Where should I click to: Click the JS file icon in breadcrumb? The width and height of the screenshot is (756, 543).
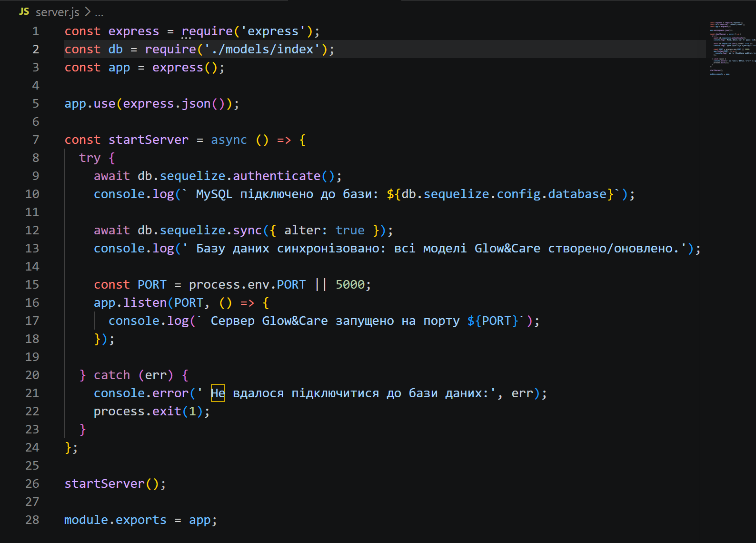point(24,11)
